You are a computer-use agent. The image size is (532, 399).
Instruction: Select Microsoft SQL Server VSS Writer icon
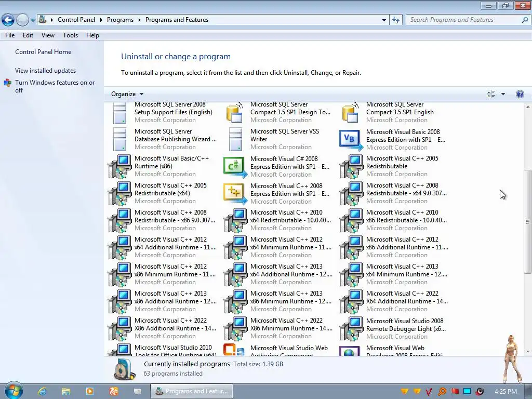click(x=235, y=139)
